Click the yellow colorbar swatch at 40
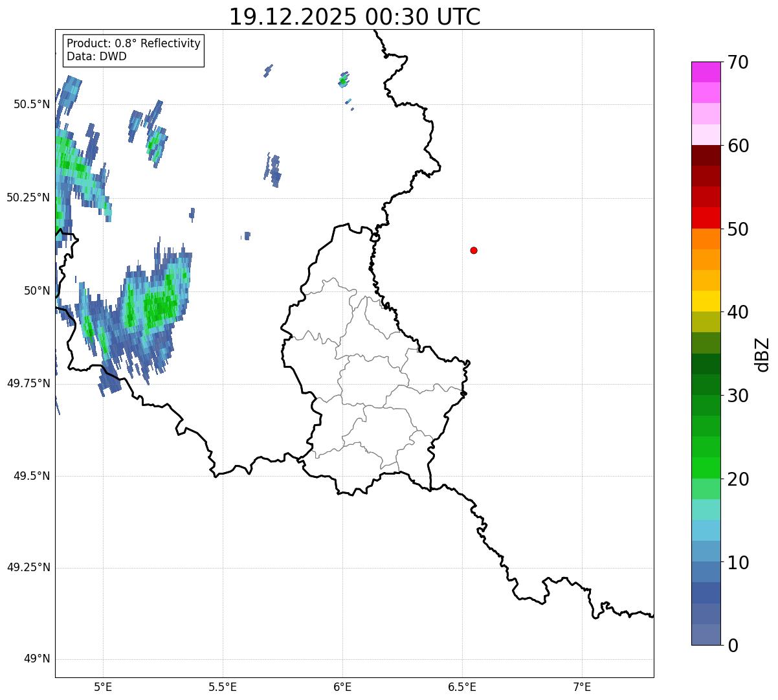 pyautogui.click(x=706, y=302)
